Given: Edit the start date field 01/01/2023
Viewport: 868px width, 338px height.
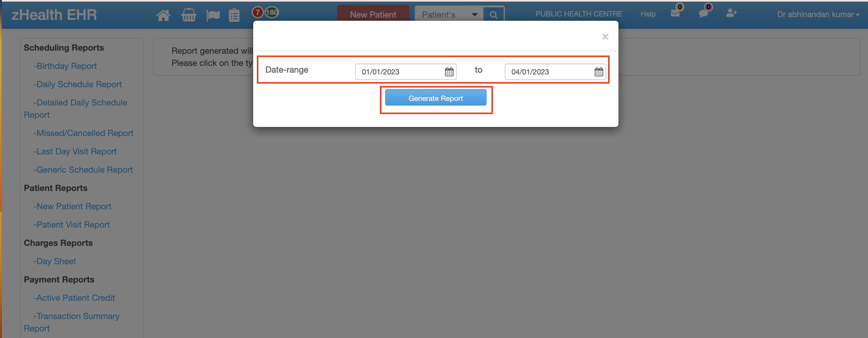Looking at the screenshot, I should tap(406, 72).
